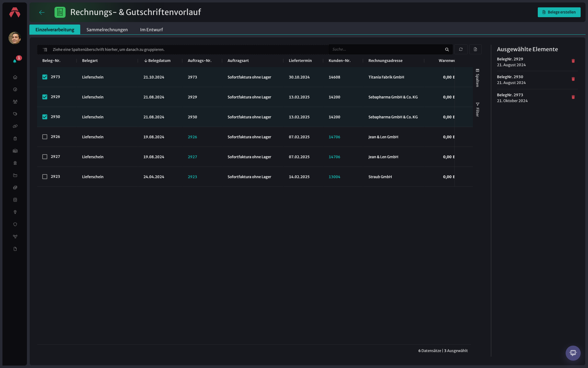Viewport: 588px width, 368px height.
Task: Expand the Spalten side panel
Action: pos(477,78)
